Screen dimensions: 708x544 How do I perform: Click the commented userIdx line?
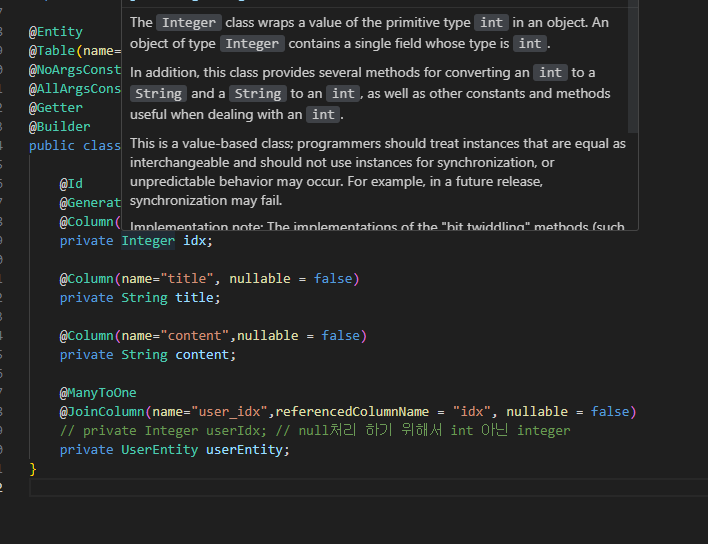(x=315, y=430)
